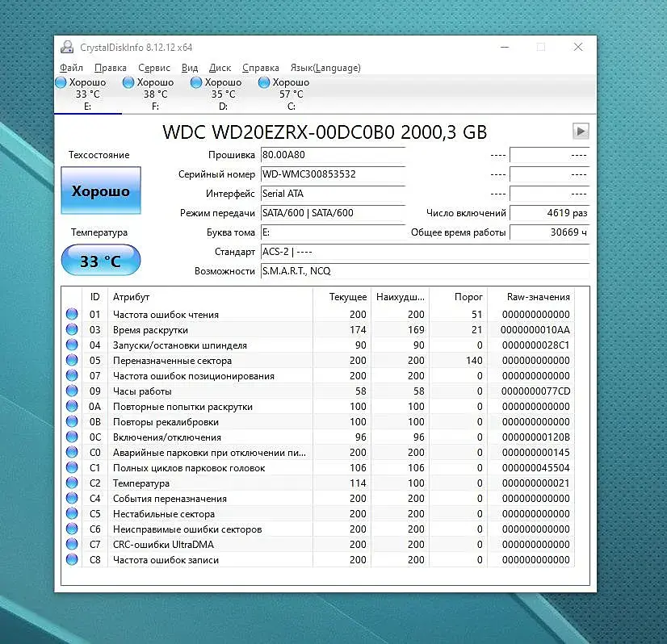Click the SATA/600 transfer mode field

333,213
